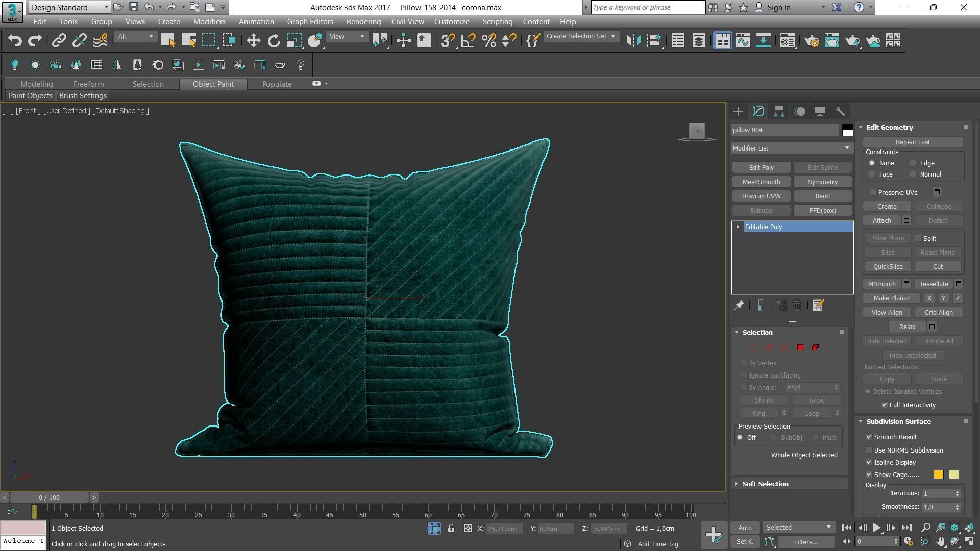
Task: Open the All selection filter dropdown
Action: (x=135, y=37)
